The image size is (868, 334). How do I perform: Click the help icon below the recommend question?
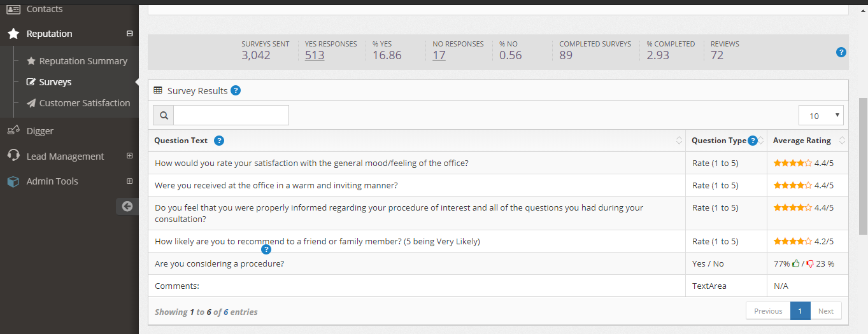266,249
